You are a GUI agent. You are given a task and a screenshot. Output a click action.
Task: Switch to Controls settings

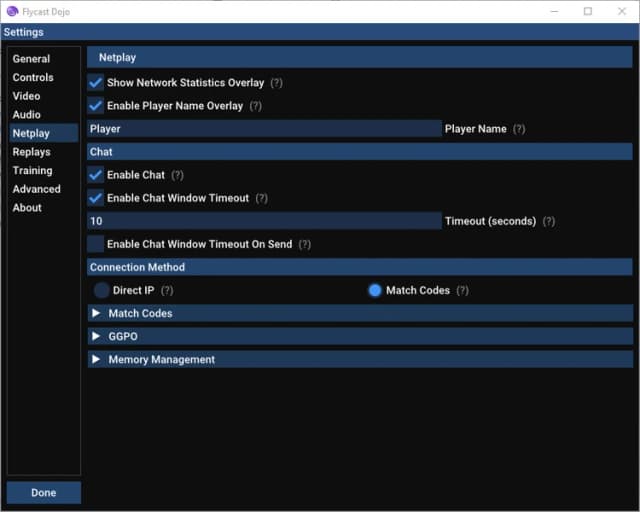tap(44, 78)
